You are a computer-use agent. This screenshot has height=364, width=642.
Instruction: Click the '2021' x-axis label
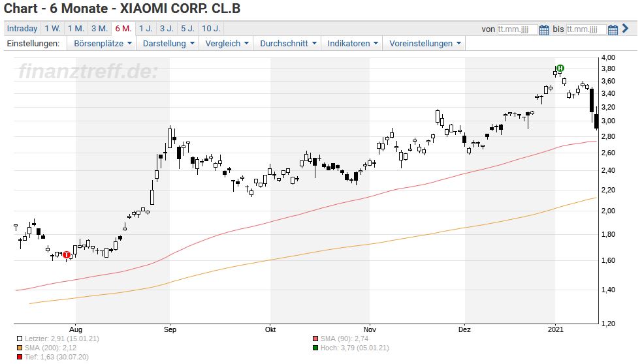[556, 329]
